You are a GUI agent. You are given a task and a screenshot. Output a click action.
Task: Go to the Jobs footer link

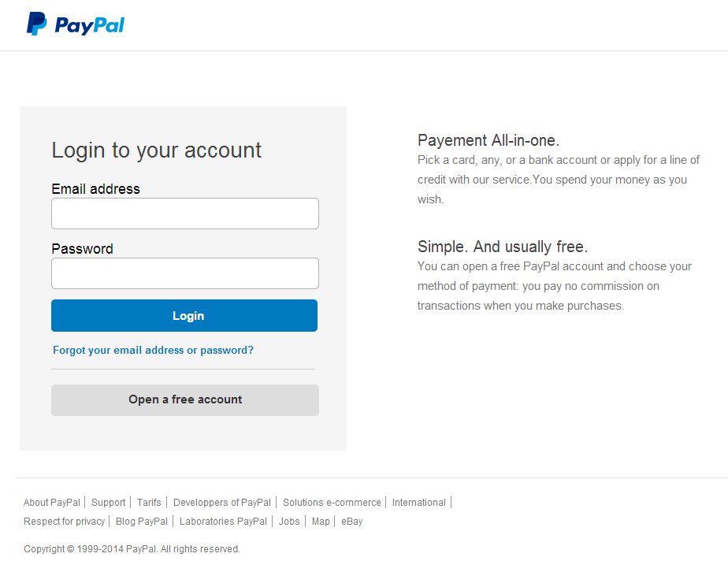point(289,522)
